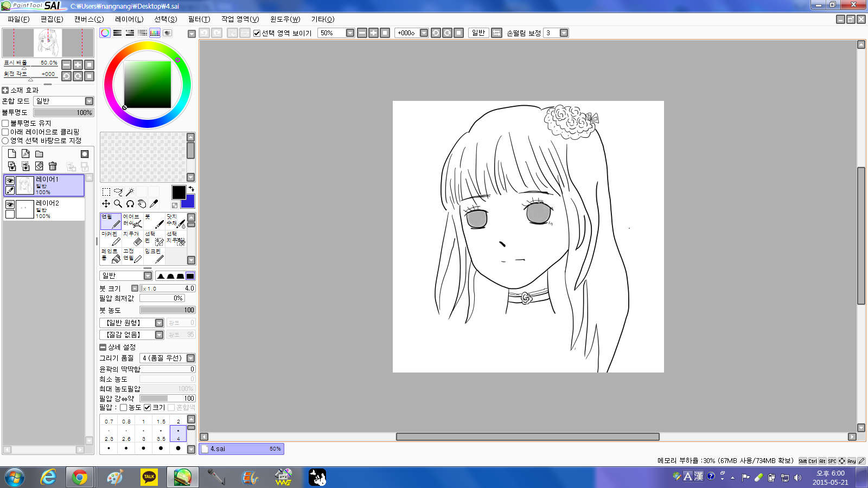Hide 레이어1 using its eye icon
Image resolution: width=868 pixels, height=488 pixels.
click(x=10, y=181)
